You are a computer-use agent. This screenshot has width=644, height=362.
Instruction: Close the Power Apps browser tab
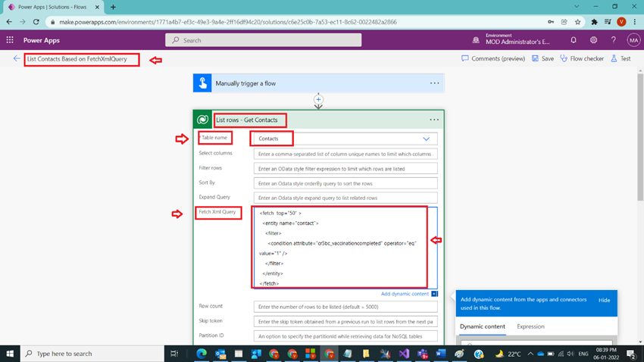[97, 7]
